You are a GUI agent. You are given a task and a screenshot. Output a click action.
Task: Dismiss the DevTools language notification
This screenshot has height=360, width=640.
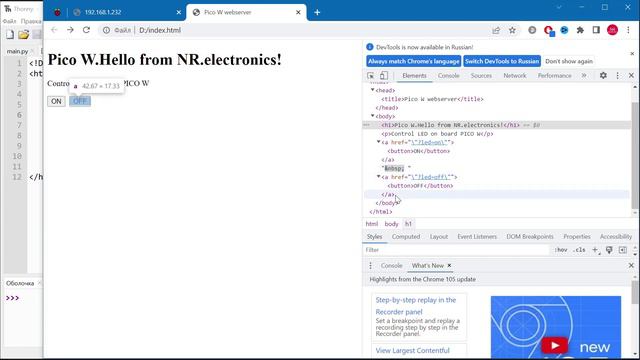(632, 53)
